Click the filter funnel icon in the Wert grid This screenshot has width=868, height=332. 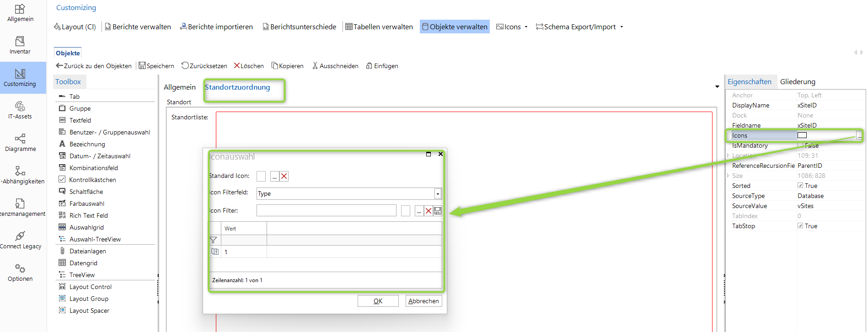click(213, 240)
